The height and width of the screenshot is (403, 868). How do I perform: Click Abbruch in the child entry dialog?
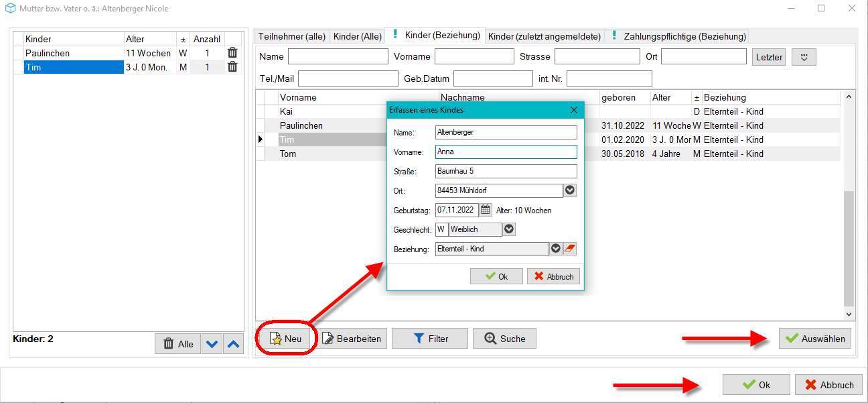pyautogui.click(x=553, y=276)
